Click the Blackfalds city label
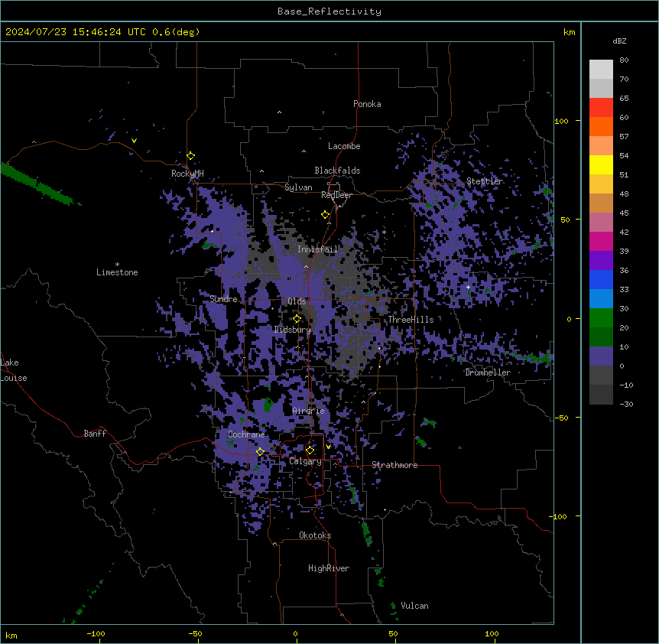The image size is (659, 644). coord(337,171)
